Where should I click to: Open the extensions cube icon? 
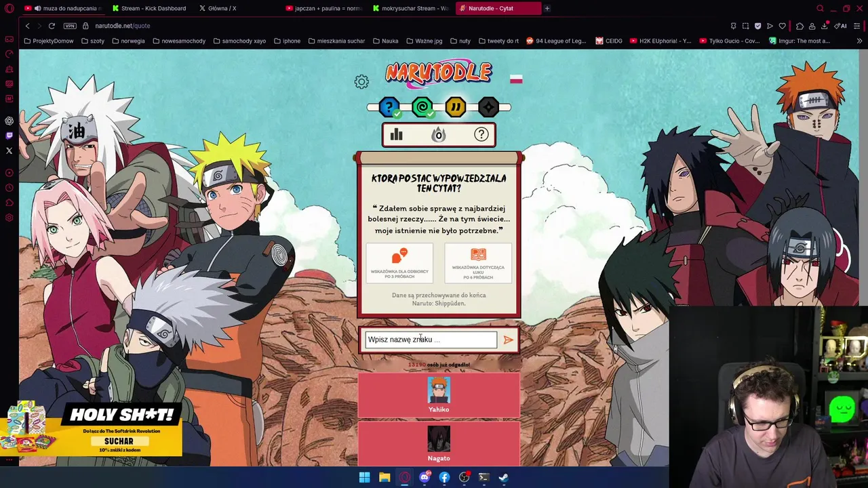800,26
